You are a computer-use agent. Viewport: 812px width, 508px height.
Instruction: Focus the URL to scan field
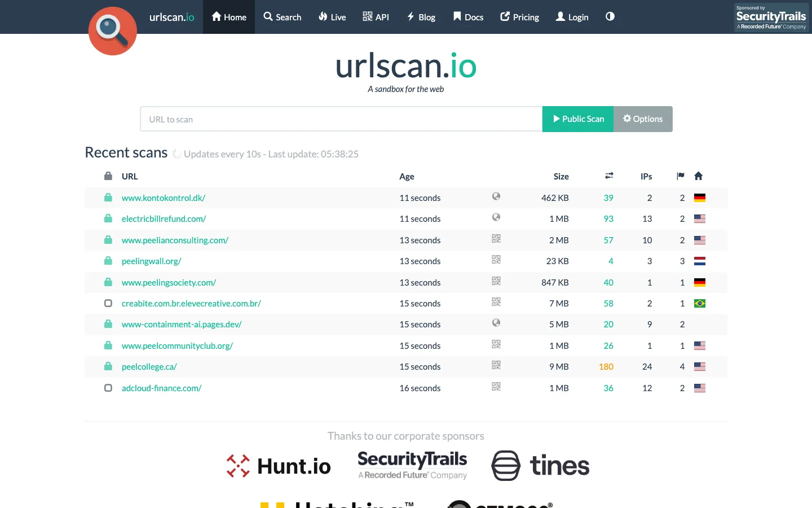pos(341,119)
